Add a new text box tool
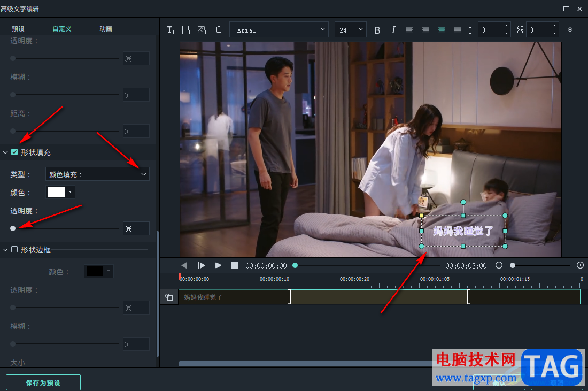Image resolution: width=588 pixels, height=391 pixels. click(x=171, y=30)
